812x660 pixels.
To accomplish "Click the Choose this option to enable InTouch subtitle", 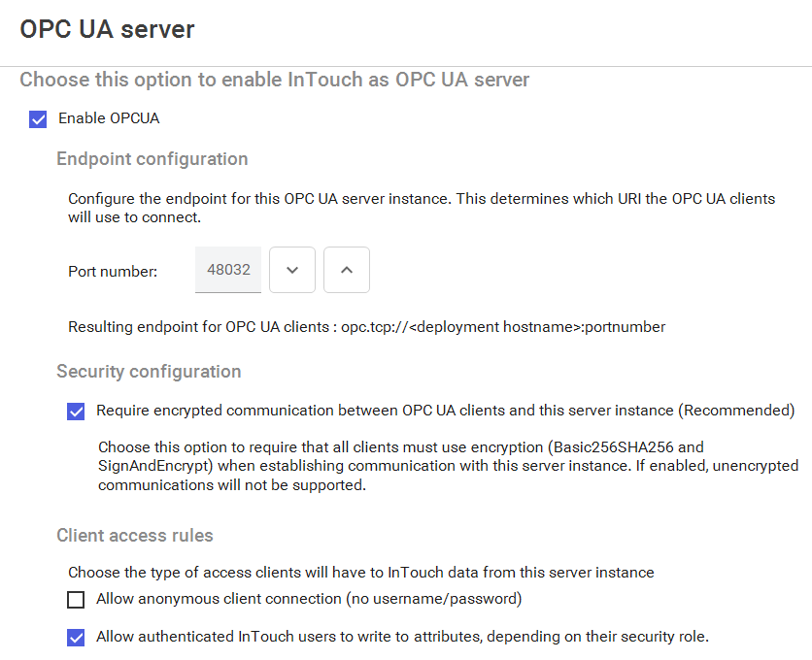I will click(275, 80).
